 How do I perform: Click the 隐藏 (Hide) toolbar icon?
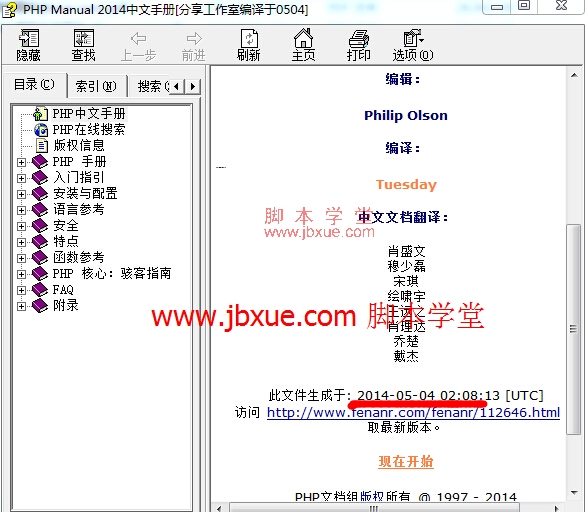pos(29,38)
